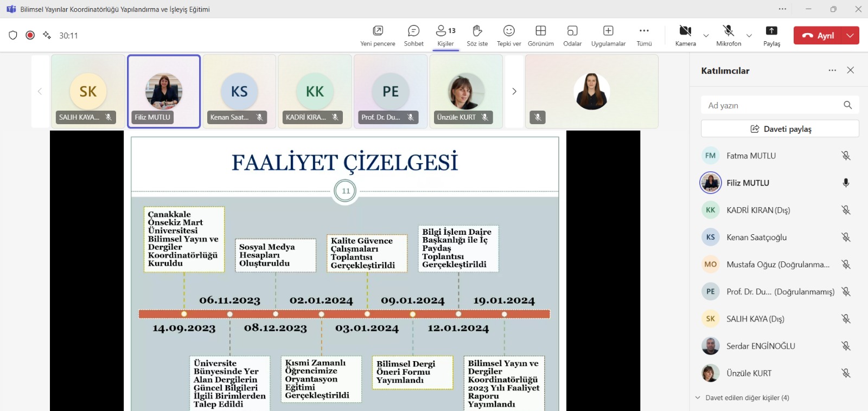Open Uygulamalar apps
This screenshot has height=411, width=868.
point(608,35)
